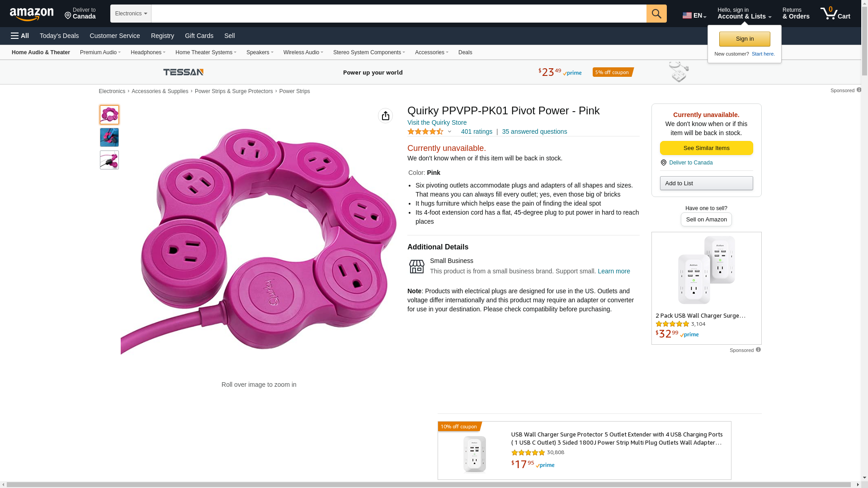Open the EN language selector
The image size is (868, 488).
[x=694, y=15]
